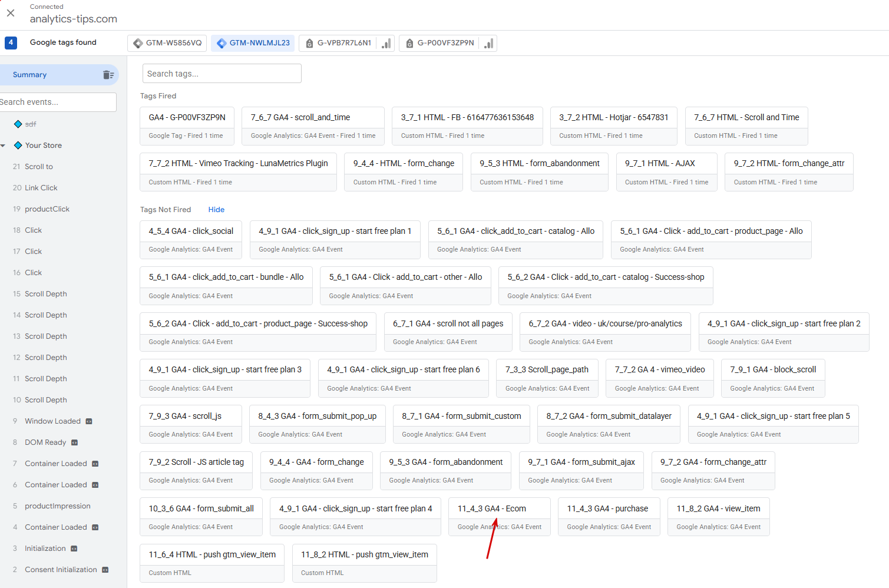Viewport: 889px width, 588px height.
Task: Open the 7_7_2 HTML - Vimeo Tracking tag card
Action: (238, 172)
